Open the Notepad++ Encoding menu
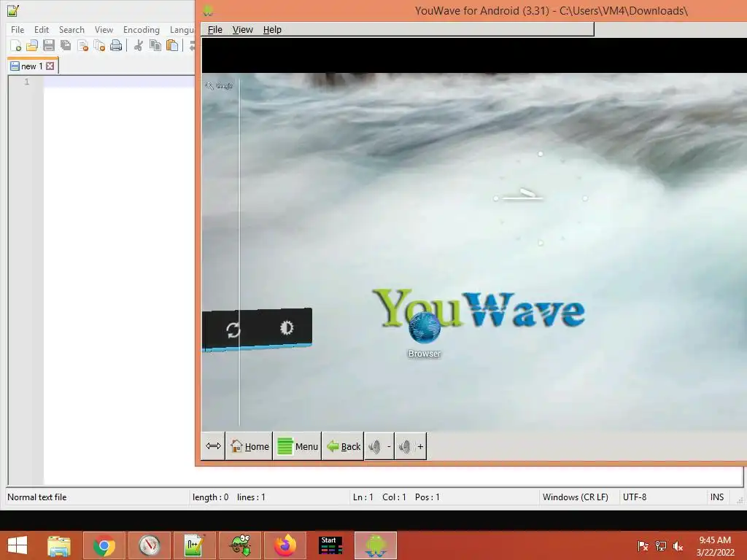747x560 pixels. click(142, 29)
